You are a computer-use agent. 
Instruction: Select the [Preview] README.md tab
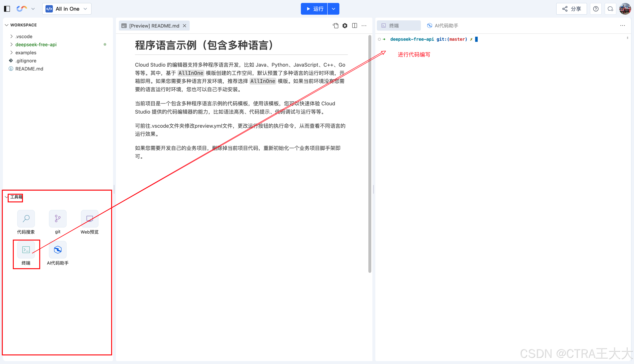[154, 26]
